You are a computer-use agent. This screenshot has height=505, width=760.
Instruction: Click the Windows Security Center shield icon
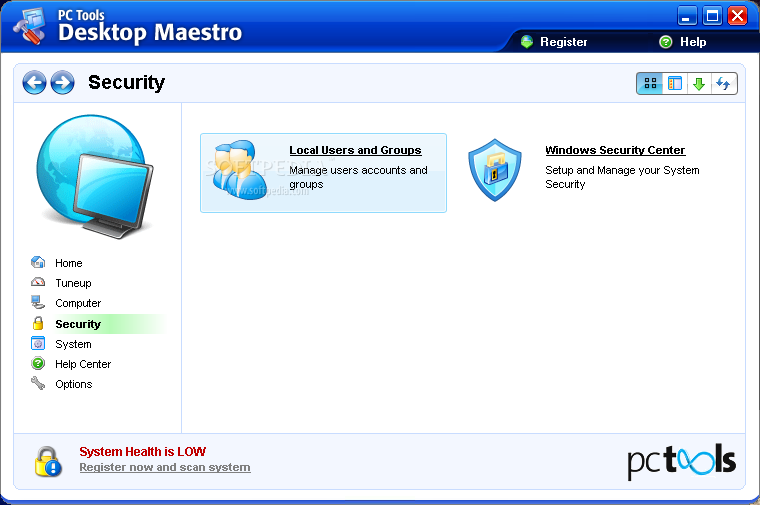(x=495, y=170)
